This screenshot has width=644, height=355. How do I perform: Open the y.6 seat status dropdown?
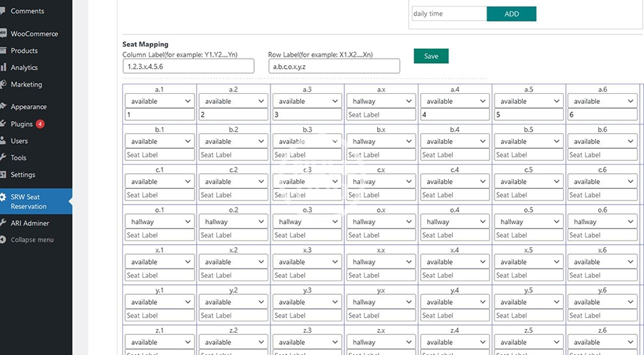pos(602,302)
